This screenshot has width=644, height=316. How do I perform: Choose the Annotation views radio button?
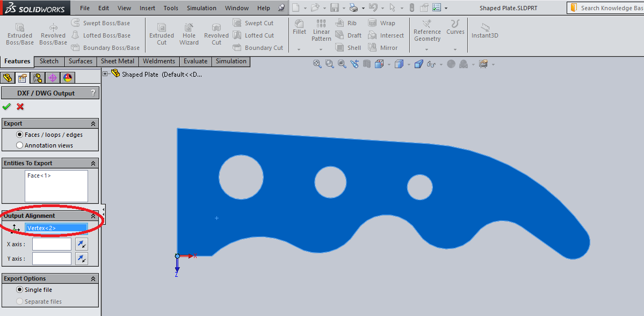coord(20,145)
